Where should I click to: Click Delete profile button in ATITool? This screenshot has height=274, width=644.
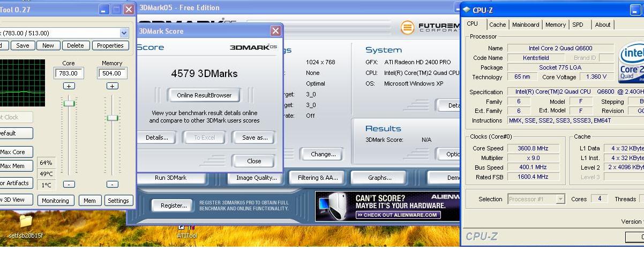76,45
